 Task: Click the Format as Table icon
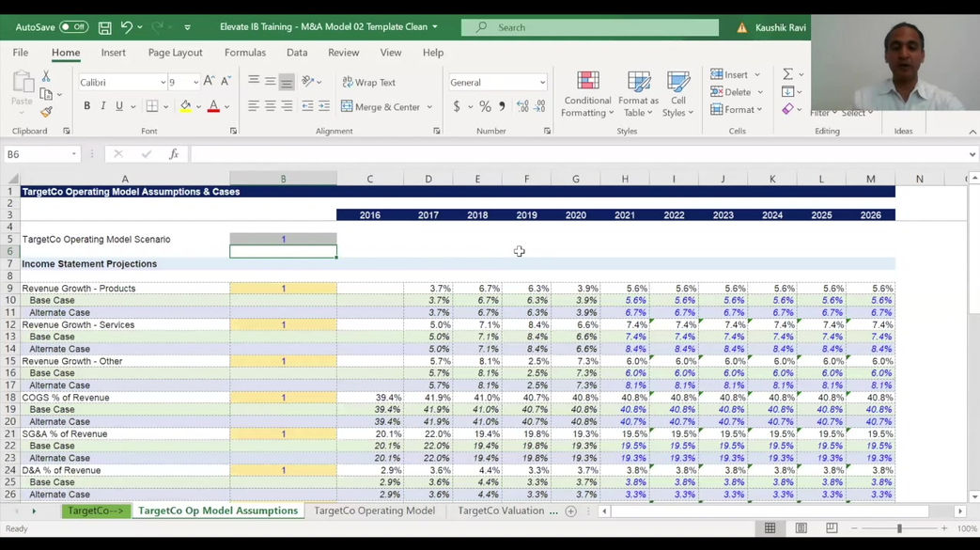click(638, 92)
